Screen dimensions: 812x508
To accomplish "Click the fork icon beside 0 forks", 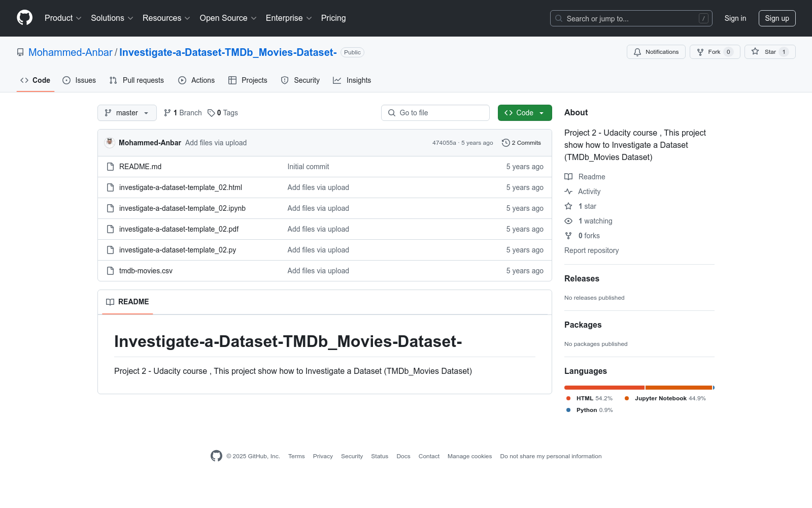I will (568, 236).
